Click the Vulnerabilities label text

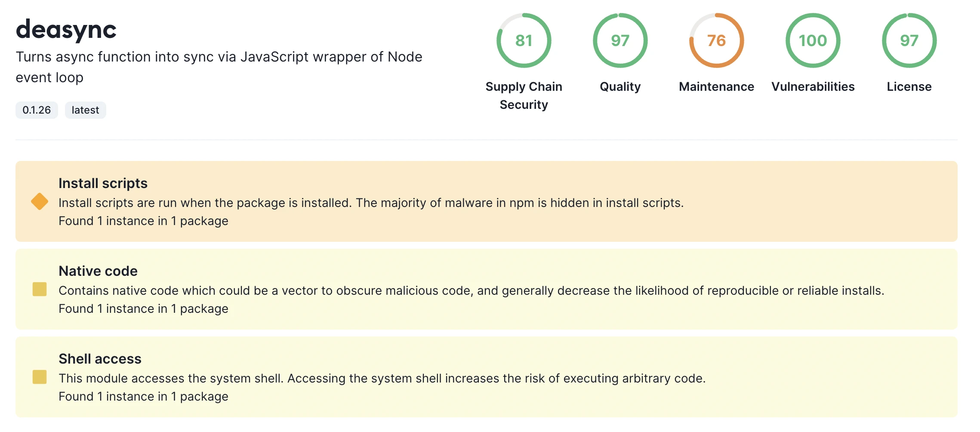point(813,86)
